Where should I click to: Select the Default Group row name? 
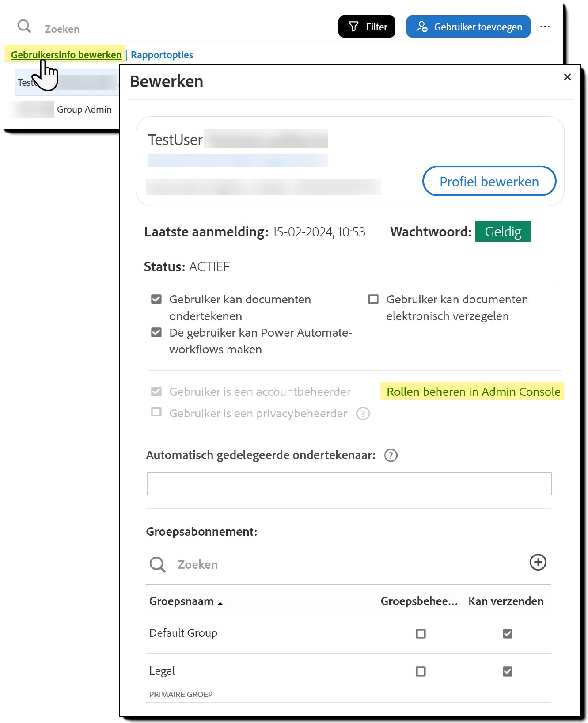tap(183, 633)
